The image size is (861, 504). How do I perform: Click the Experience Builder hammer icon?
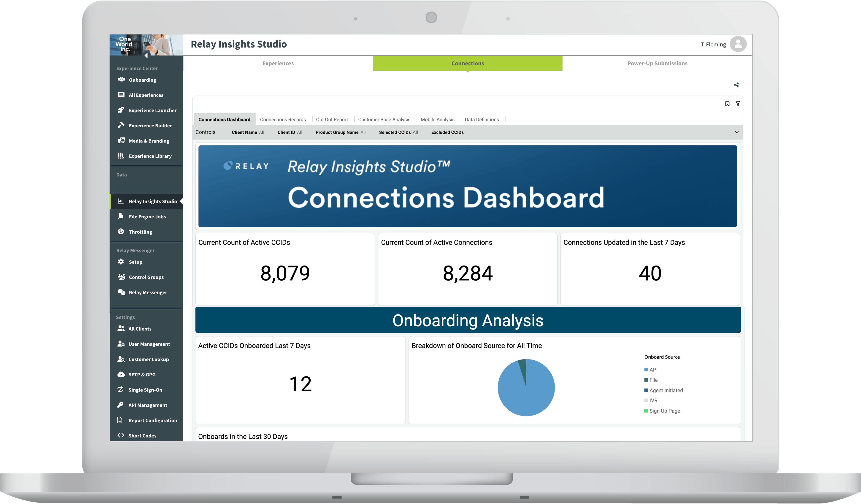pyautogui.click(x=121, y=125)
